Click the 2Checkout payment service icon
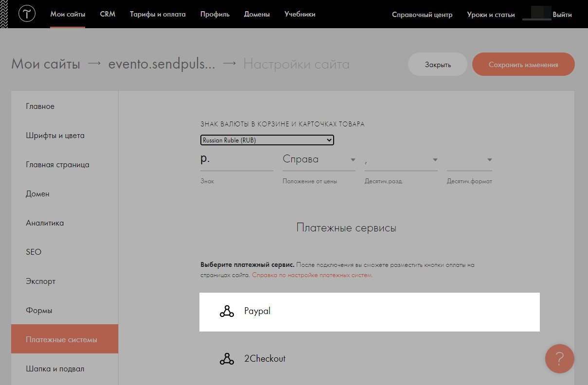588x385 pixels. tap(227, 359)
